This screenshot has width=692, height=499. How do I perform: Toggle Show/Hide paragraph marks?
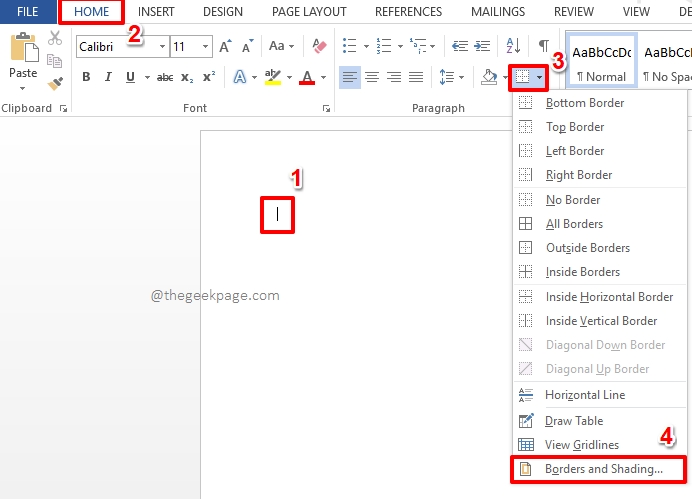click(x=544, y=45)
